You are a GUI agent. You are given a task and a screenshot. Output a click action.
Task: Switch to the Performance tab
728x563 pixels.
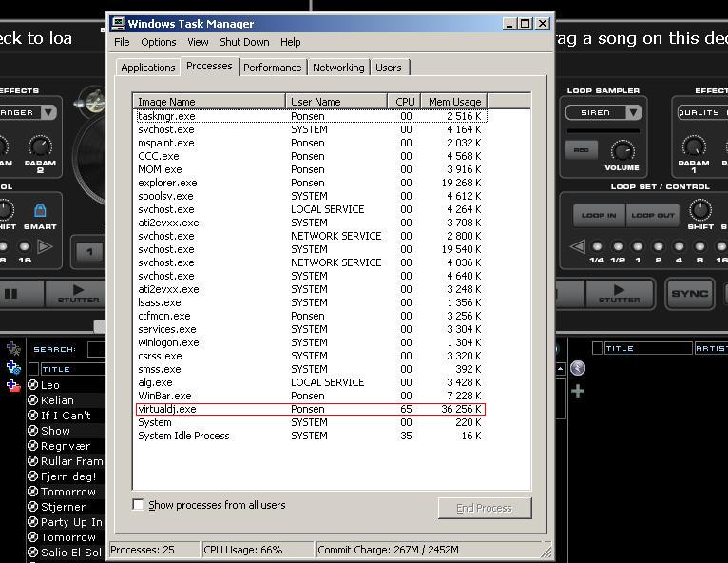click(272, 68)
